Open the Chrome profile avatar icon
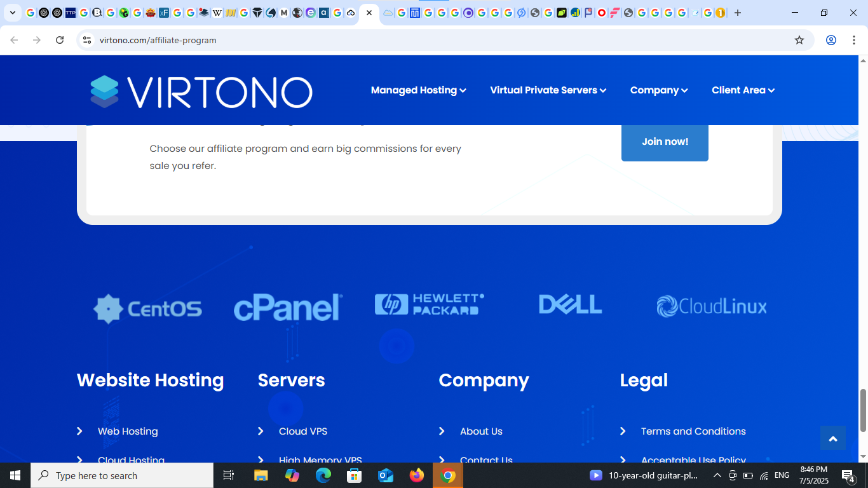868x488 pixels. [x=831, y=40]
